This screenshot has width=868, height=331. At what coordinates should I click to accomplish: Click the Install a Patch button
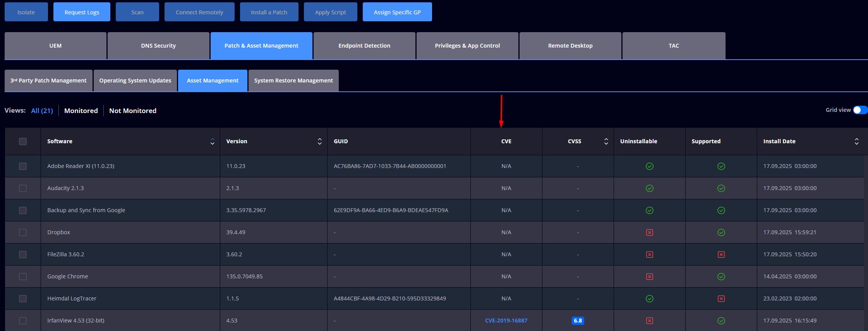tap(269, 12)
